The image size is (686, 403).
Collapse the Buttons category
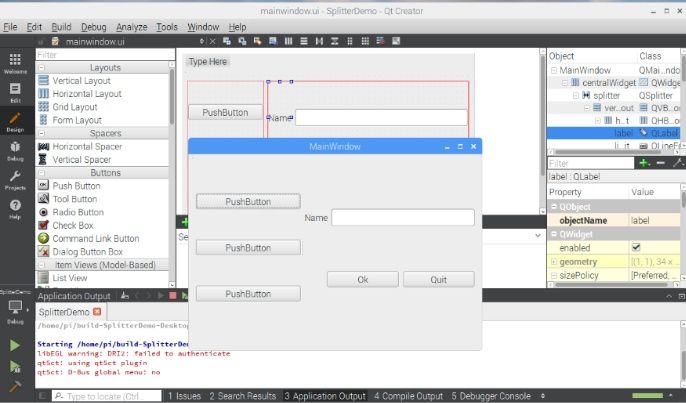42,173
